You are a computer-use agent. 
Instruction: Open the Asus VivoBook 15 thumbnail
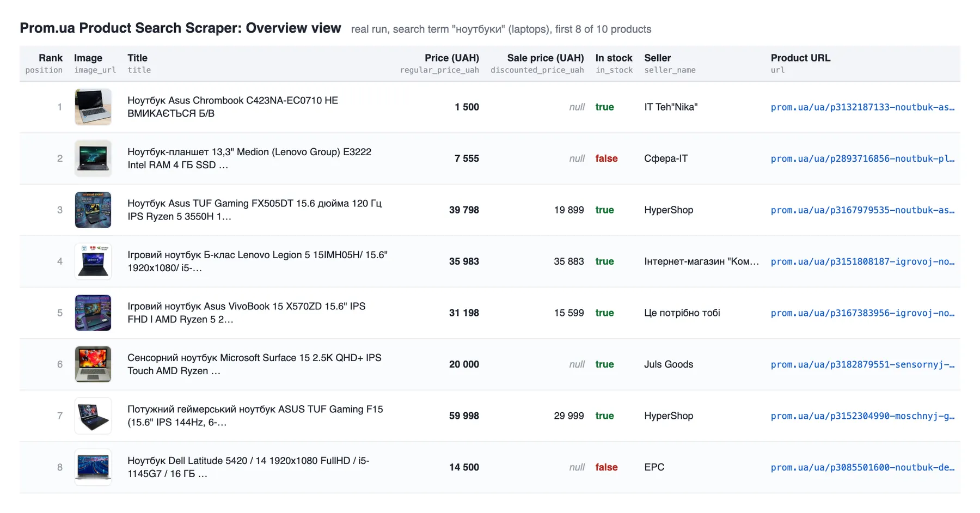click(93, 313)
